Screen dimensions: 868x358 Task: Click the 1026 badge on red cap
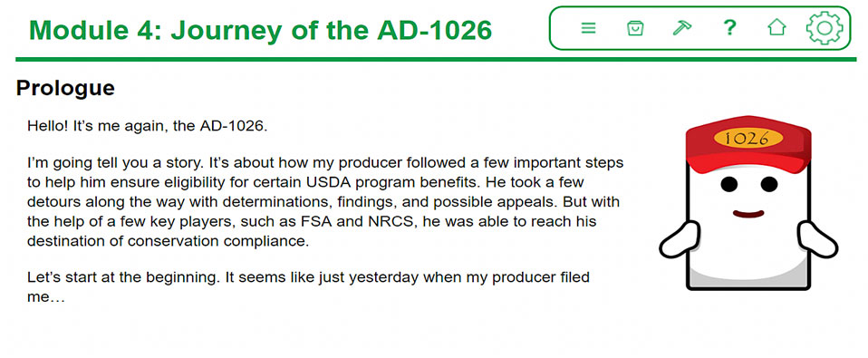pyautogui.click(x=747, y=139)
